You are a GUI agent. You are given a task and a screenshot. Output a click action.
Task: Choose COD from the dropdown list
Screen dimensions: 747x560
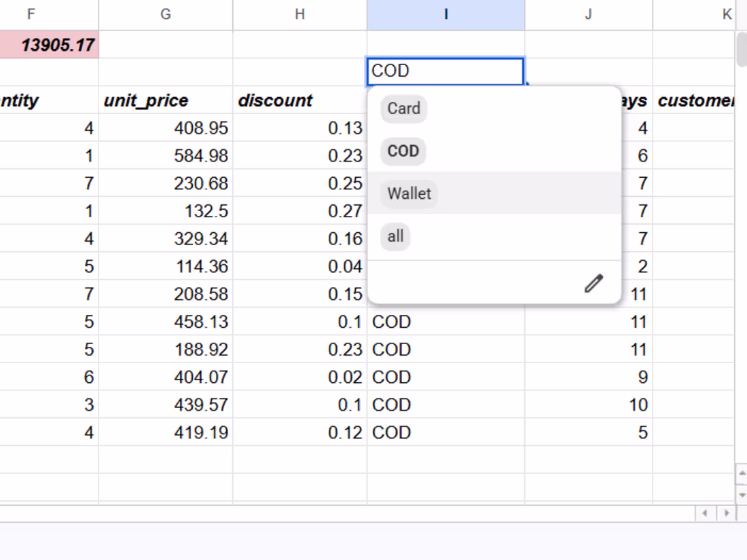tap(403, 151)
